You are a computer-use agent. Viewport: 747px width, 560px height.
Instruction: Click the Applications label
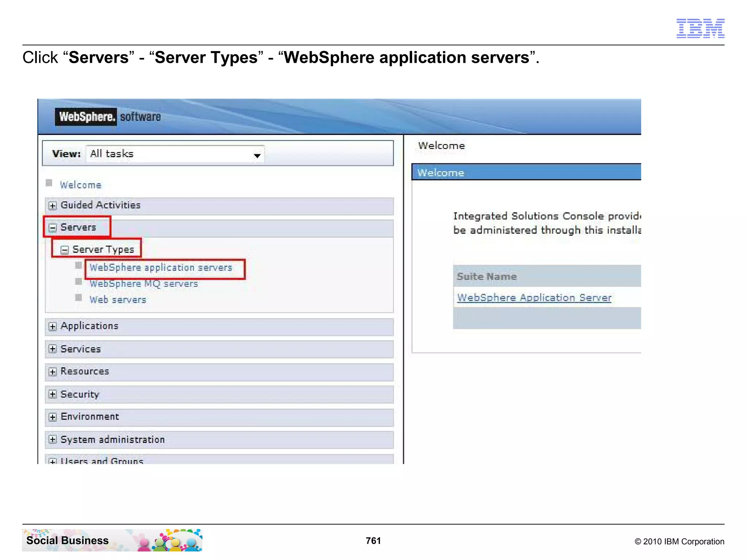point(90,326)
